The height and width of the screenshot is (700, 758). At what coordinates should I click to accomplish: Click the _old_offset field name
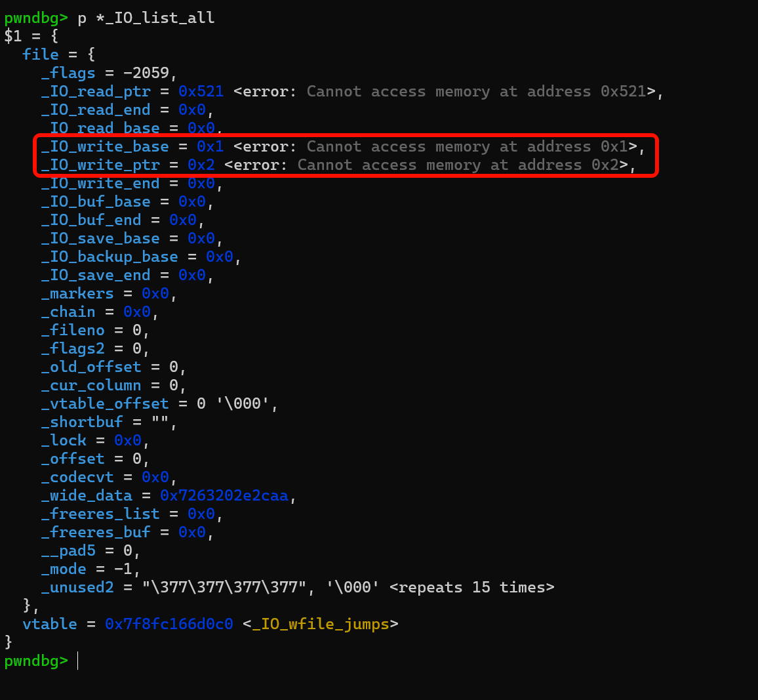point(91,367)
